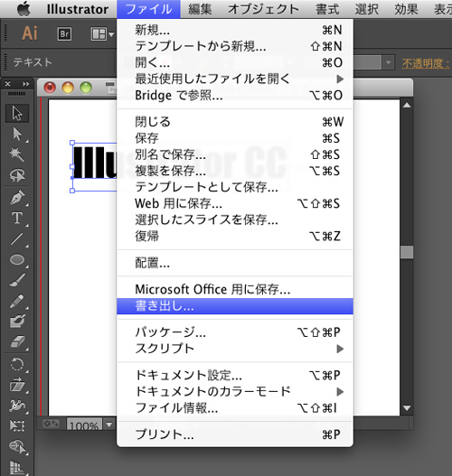Select the Type tool
452x476 pixels.
(17, 218)
